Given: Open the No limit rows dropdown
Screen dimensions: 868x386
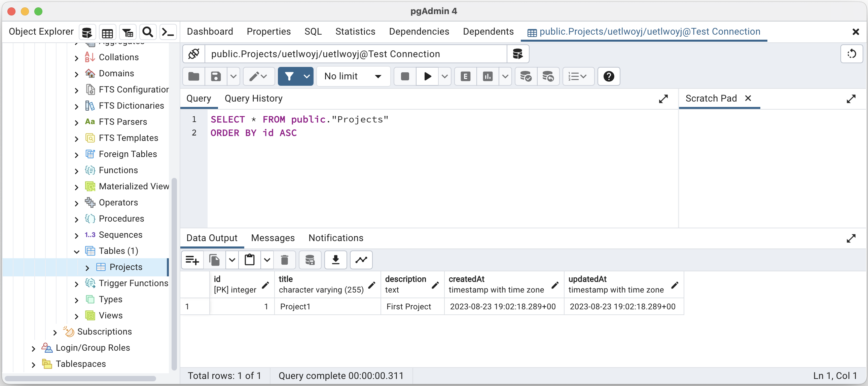Looking at the screenshot, I should coord(353,76).
